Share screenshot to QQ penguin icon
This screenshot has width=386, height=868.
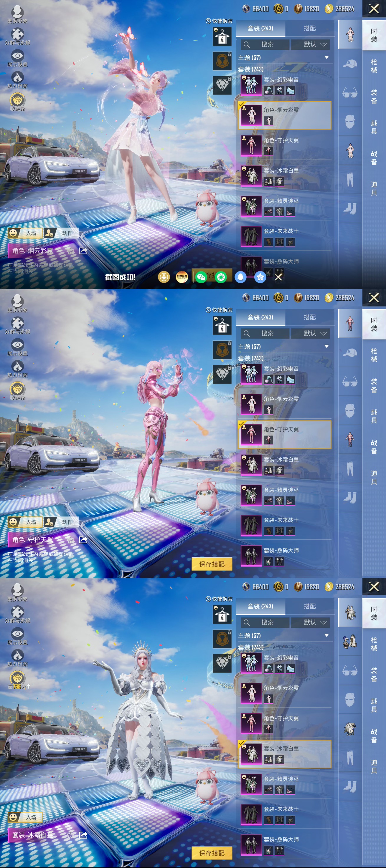(240, 277)
